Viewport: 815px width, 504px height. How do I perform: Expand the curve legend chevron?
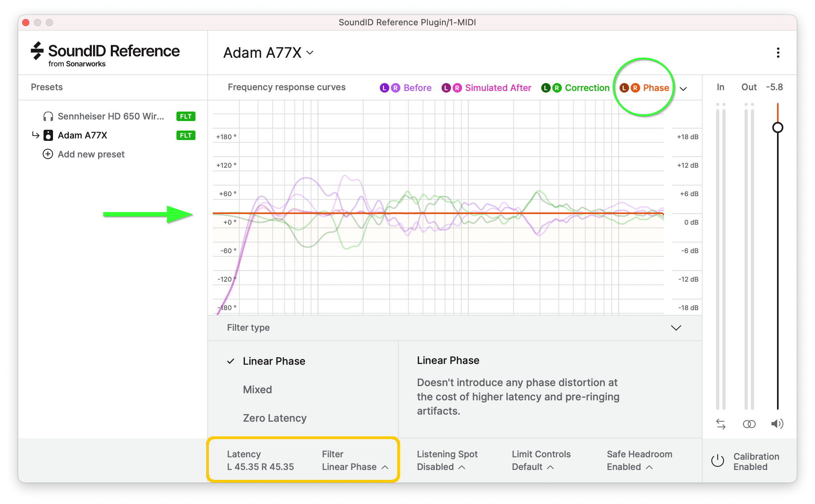[683, 89]
